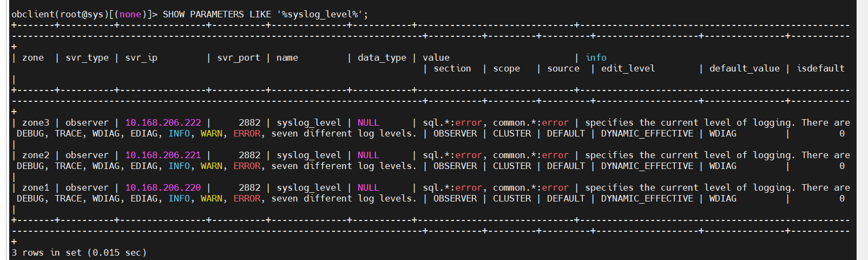Click the 'svr_port' column header
Screen dimensions: 868x260
[239, 58]
